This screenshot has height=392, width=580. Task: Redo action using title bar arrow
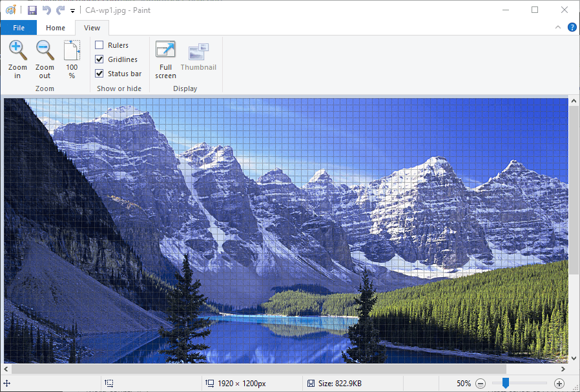coord(60,10)
